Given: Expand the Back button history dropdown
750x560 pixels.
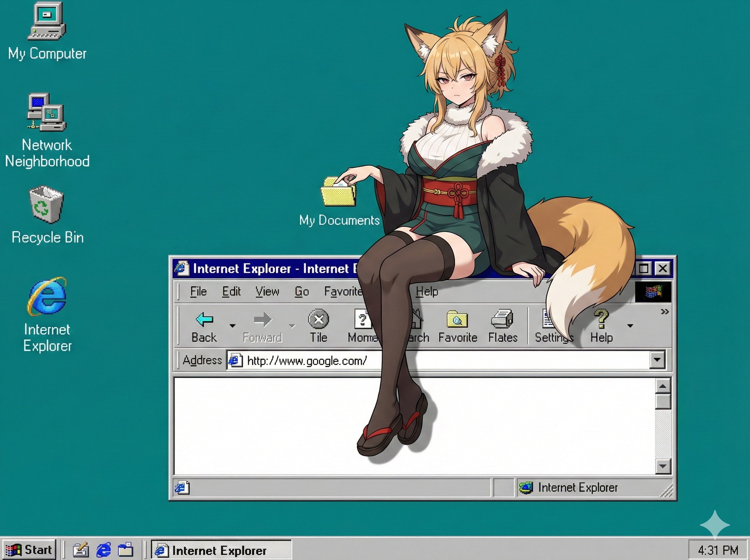Looking at the screenshot, I should point(232,326).
